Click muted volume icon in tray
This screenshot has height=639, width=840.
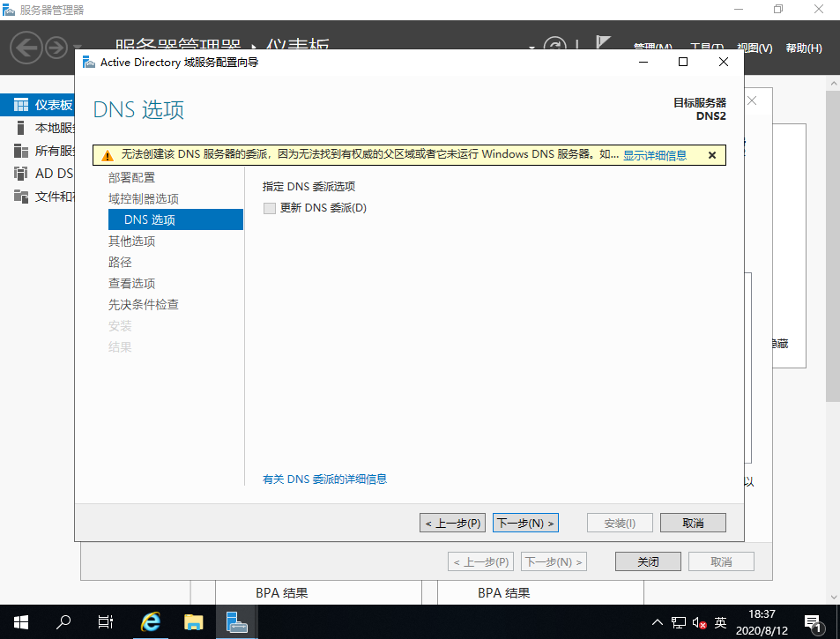coord(699,622)
